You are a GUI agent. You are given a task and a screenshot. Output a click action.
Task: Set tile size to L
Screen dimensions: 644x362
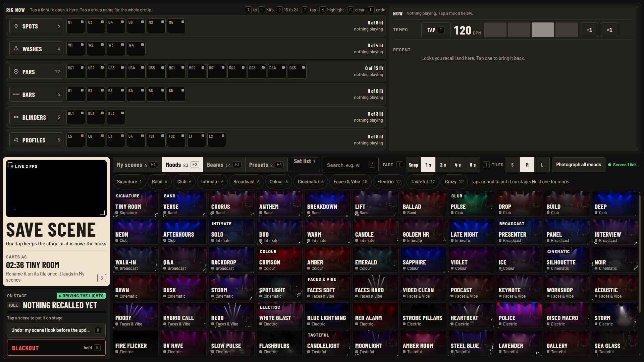coord(542,165)
